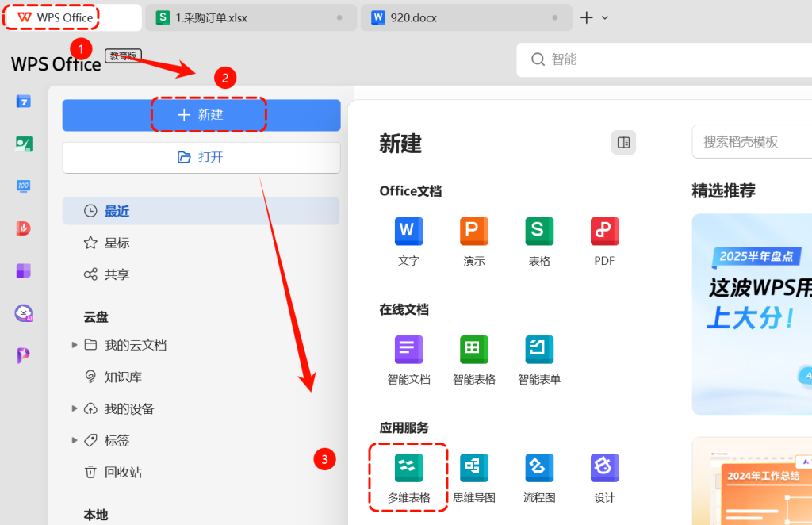Click the 打开 open file button
Image resolution: width=812 pixels, height=525 pixels.
coord(201,157)
